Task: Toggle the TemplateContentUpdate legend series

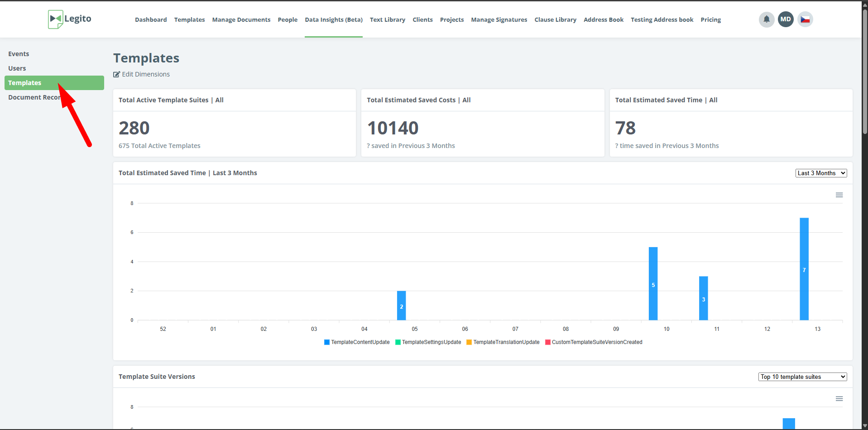Action: tap(360, 342)
